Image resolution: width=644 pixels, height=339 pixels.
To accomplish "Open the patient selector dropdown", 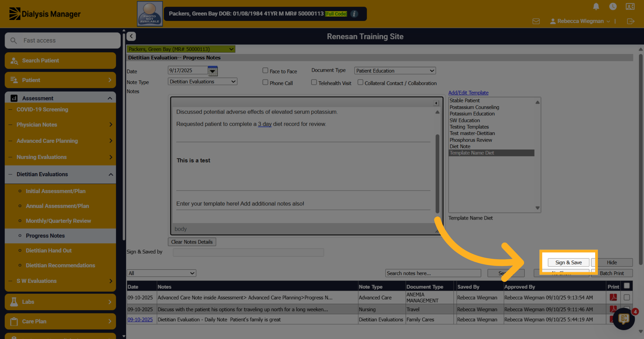I will [181, 49].
